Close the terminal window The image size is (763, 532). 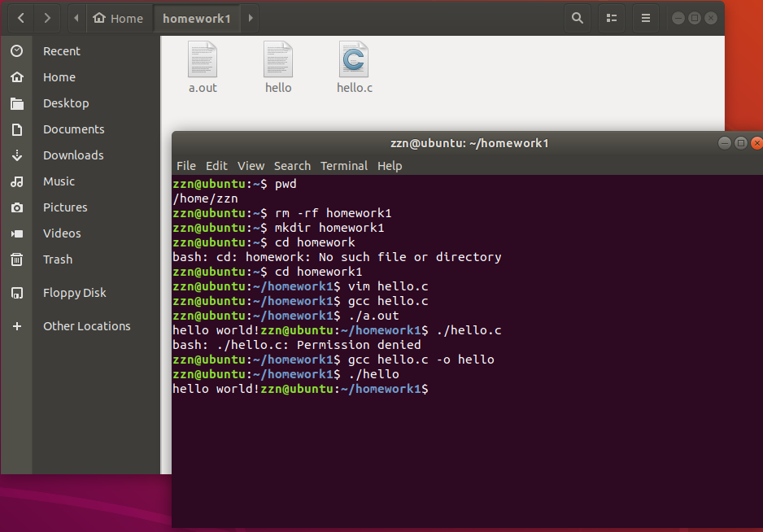(x=756, y=143)
